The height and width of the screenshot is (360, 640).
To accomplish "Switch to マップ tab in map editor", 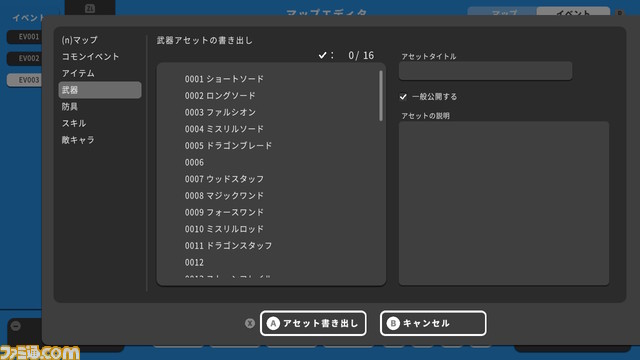I will (x=502, y=11).
